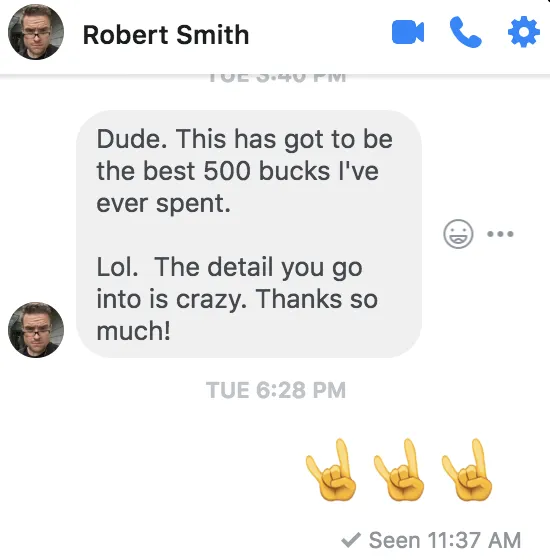Click the TUE 6:28 PM timestamp
Screen dimensions: 550x560
276,390
